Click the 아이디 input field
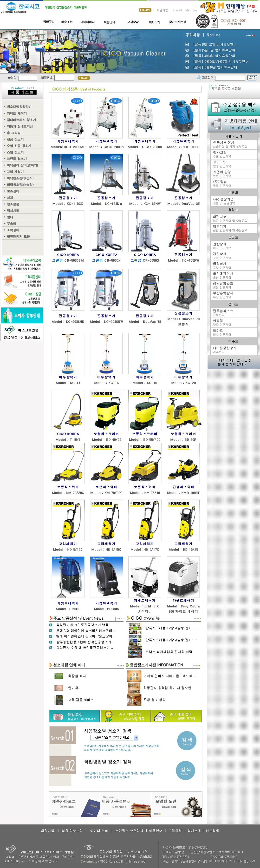 point(27,78)
